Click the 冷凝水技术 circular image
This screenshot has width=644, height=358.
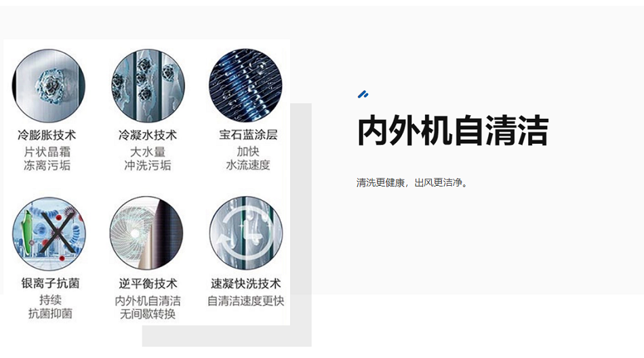tap(148, 86)
